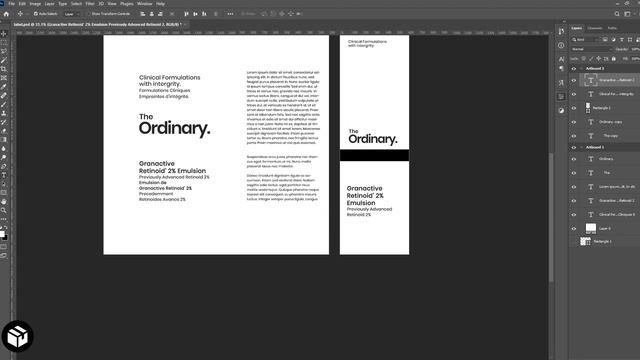Open the Adjustments panel icon in the collapsed dock
Screen dimensions: 640x360
(561, 110)
